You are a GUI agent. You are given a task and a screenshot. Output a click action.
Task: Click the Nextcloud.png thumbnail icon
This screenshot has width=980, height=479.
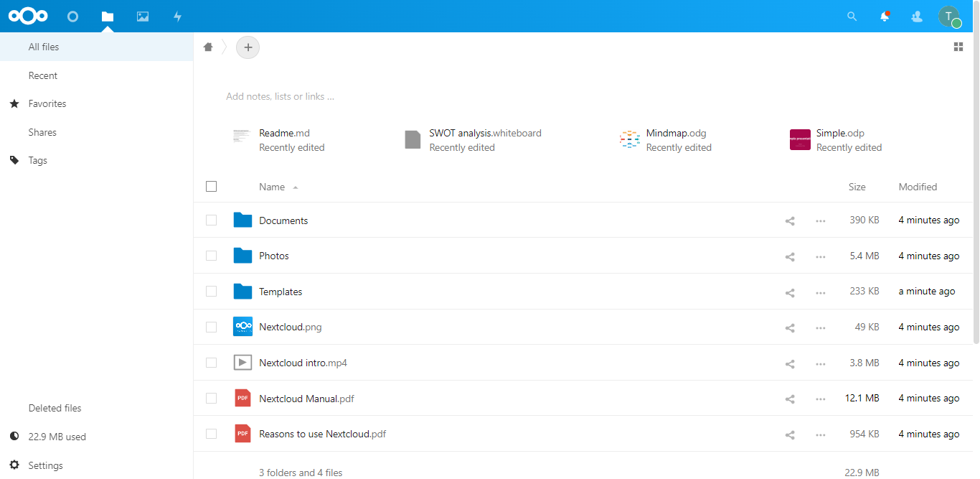pos(243,327)
